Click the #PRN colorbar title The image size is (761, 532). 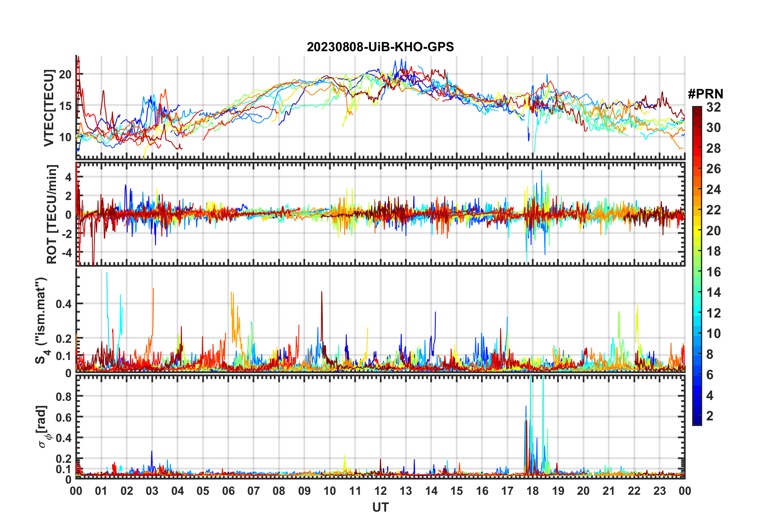pos(705,94)
